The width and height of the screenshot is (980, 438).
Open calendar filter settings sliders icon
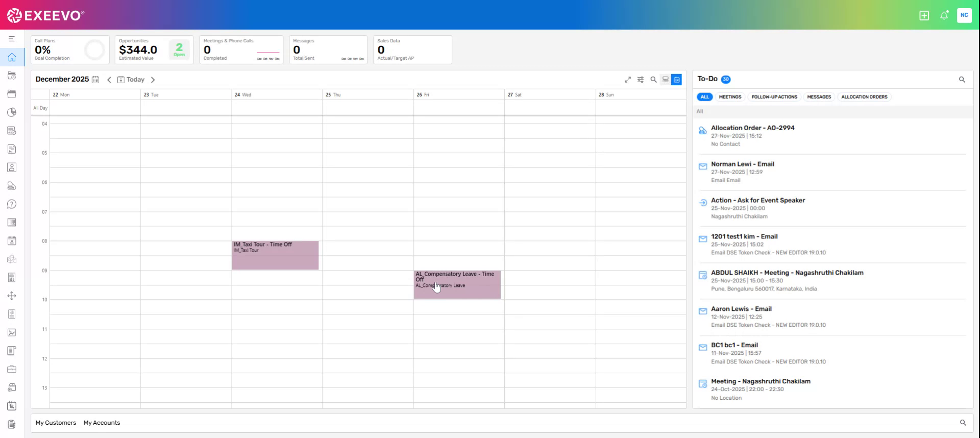click(641, 80)
